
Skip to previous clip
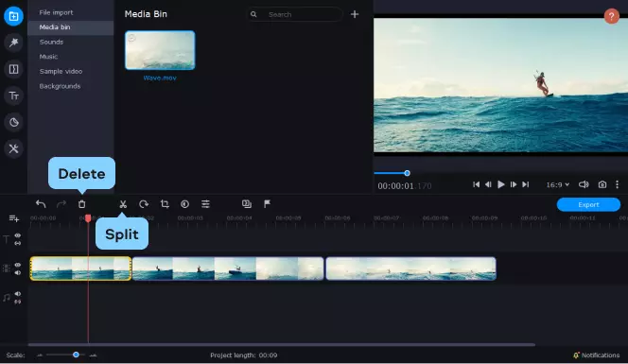click(476, 184)
